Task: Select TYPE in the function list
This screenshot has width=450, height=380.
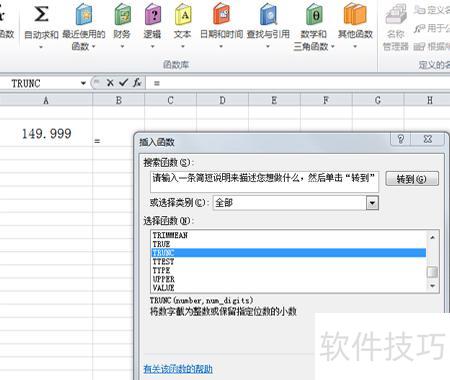Action: (289, 270)
